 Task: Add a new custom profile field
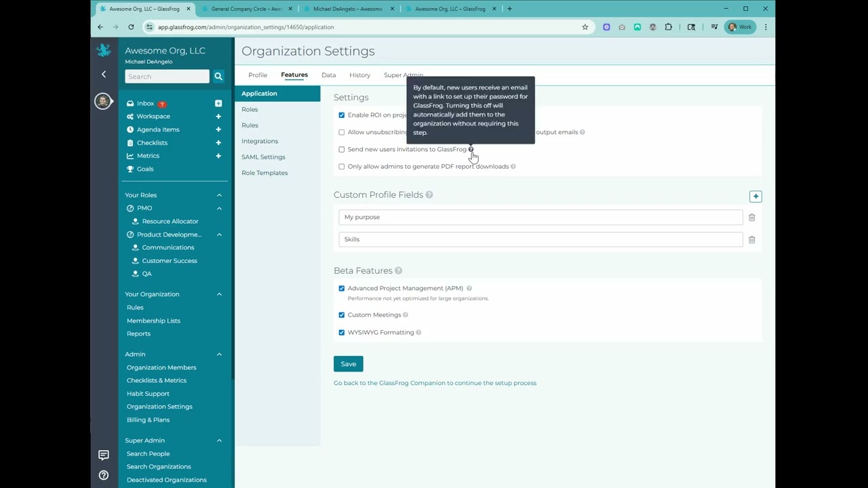tap(755, 197)
